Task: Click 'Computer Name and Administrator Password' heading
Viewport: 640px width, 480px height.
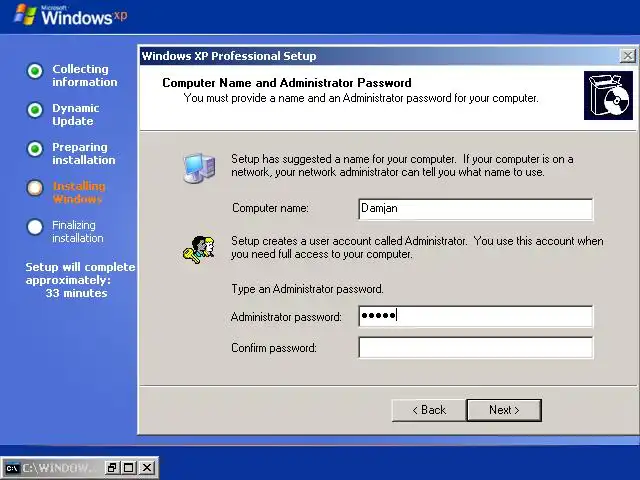Action: coord(287,83)
